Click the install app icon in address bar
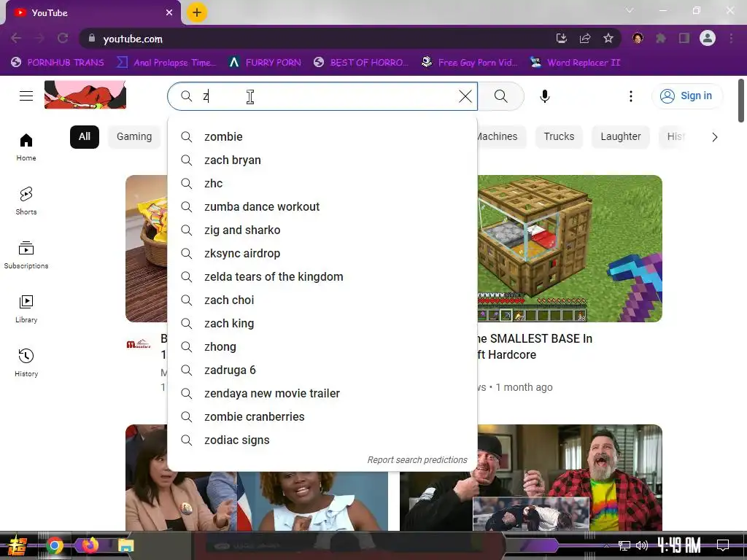 (x=562, y=38)
